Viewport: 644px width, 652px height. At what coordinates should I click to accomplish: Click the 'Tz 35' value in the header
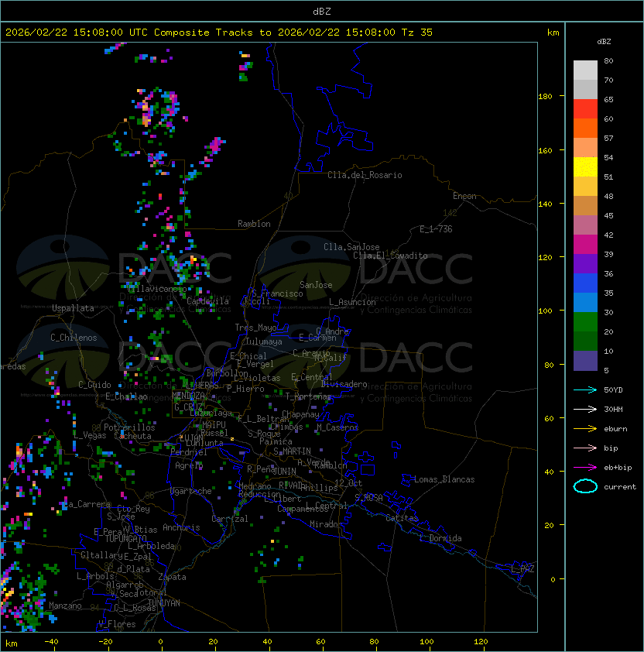[x=417, y=33]
